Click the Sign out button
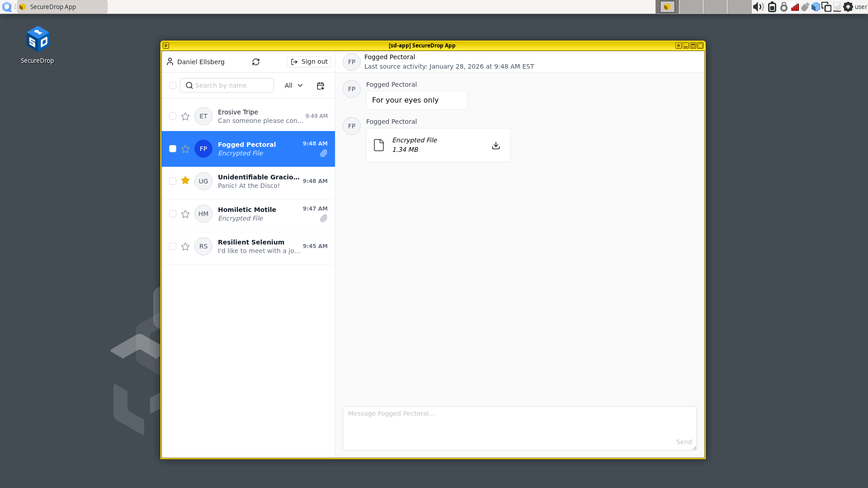Viewport: 868px width, 488px height. coord(309,62)
